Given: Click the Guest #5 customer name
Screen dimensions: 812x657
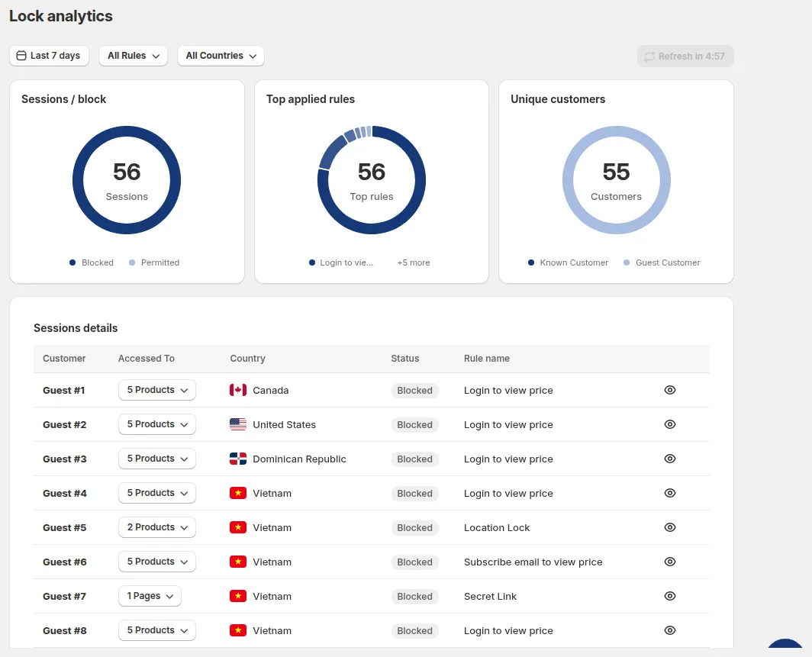Looking at the screenshot, I should pos(64,527).
